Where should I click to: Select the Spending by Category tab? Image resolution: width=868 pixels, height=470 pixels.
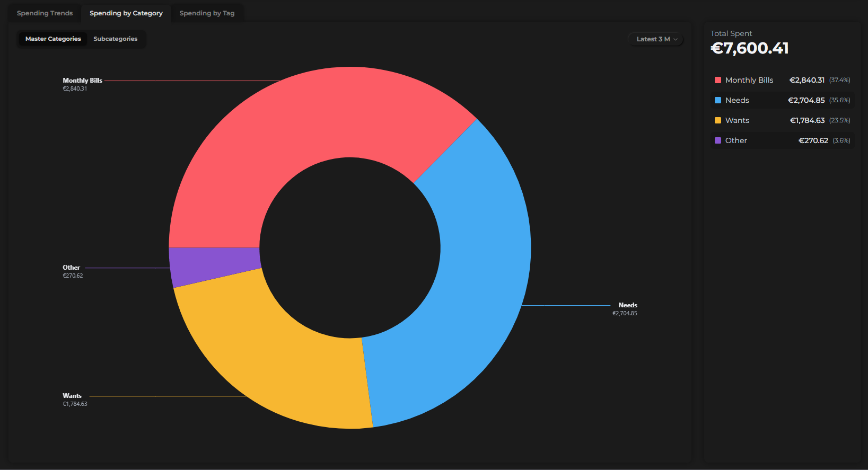[x=126, y=13]
